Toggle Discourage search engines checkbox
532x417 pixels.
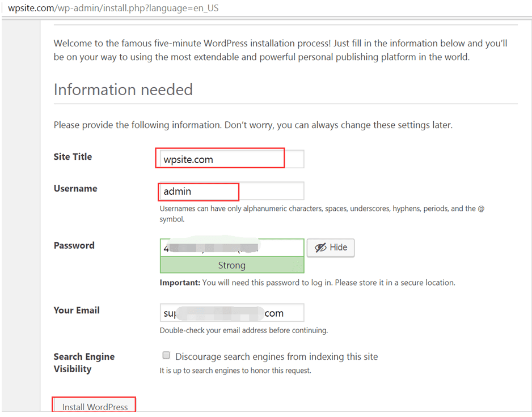tap(166, 355)
